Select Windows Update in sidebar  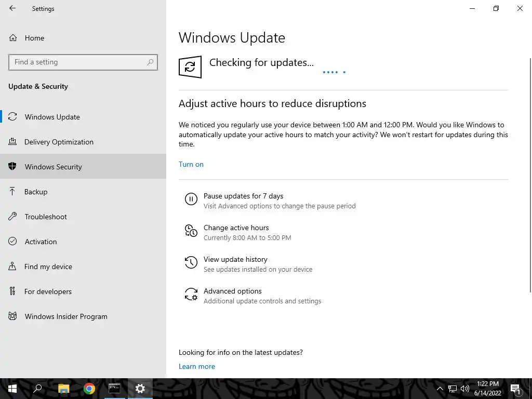[x=83, y=117]
